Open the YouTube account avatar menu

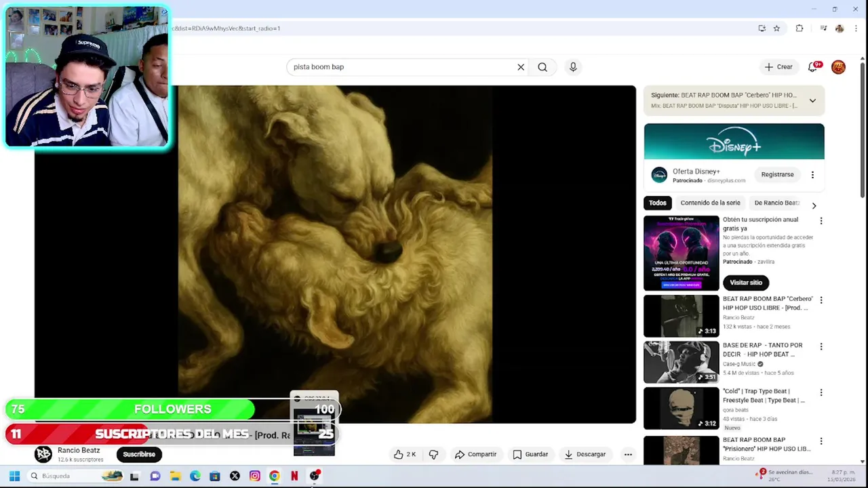tap(839, 66)
